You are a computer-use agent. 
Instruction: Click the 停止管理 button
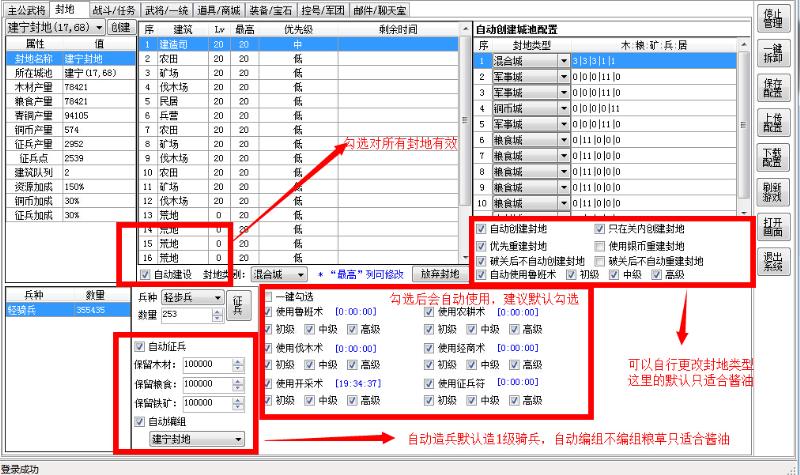click(x=771, y=19)
